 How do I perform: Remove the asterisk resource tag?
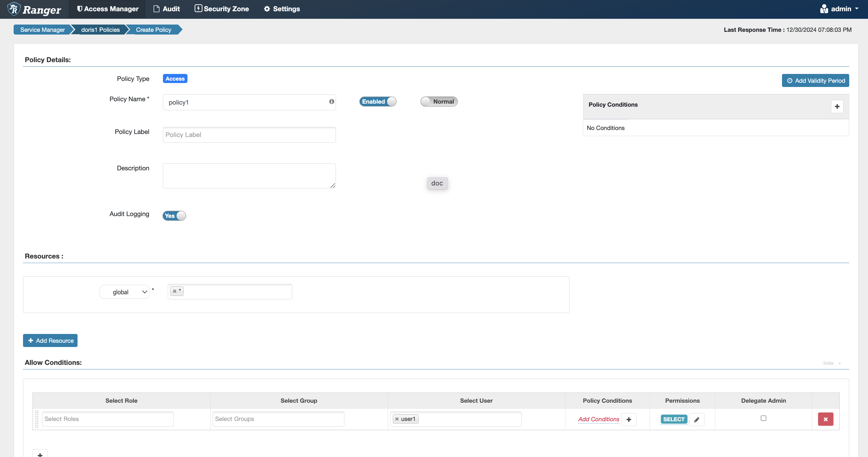(x=174, y=291)
